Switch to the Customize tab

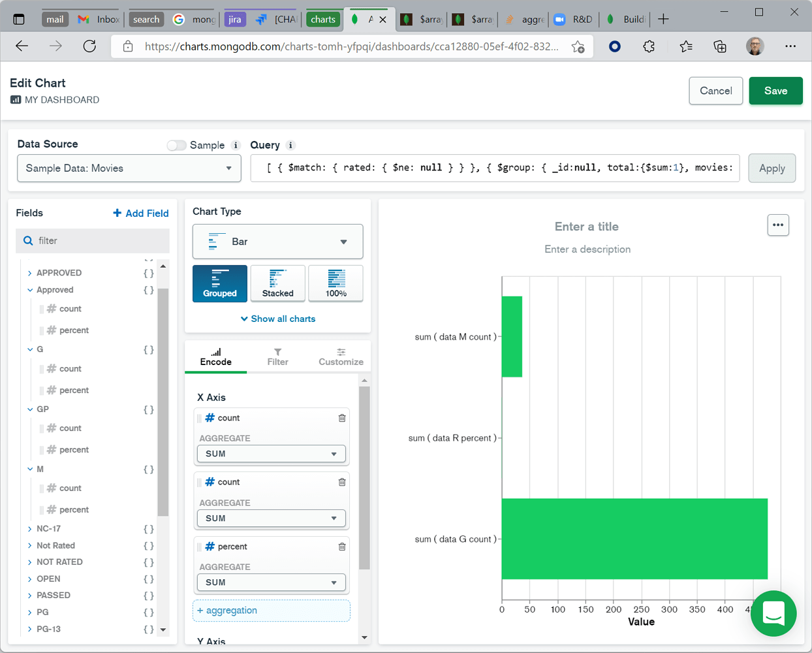point(340,356)
